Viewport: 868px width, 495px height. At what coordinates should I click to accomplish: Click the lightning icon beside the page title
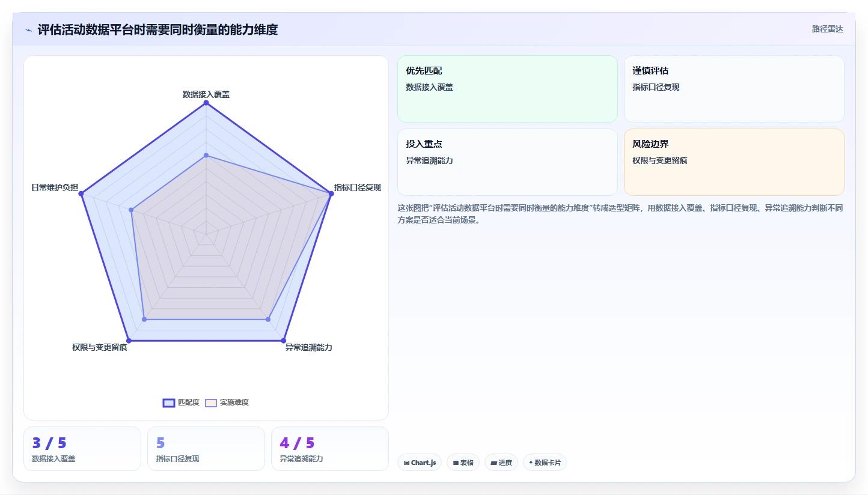pos(28,30)
